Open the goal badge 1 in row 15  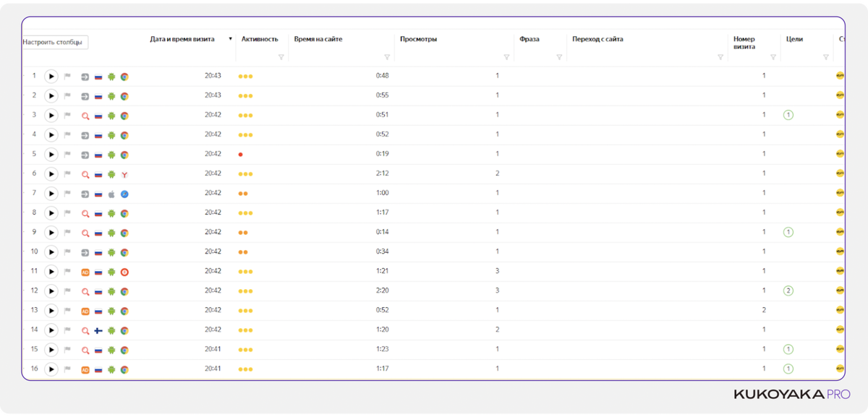click(788, 349)
